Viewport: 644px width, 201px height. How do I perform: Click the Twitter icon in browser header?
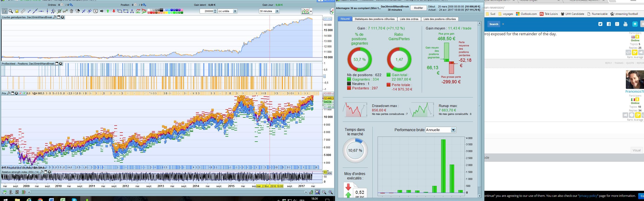coord(600,24)
